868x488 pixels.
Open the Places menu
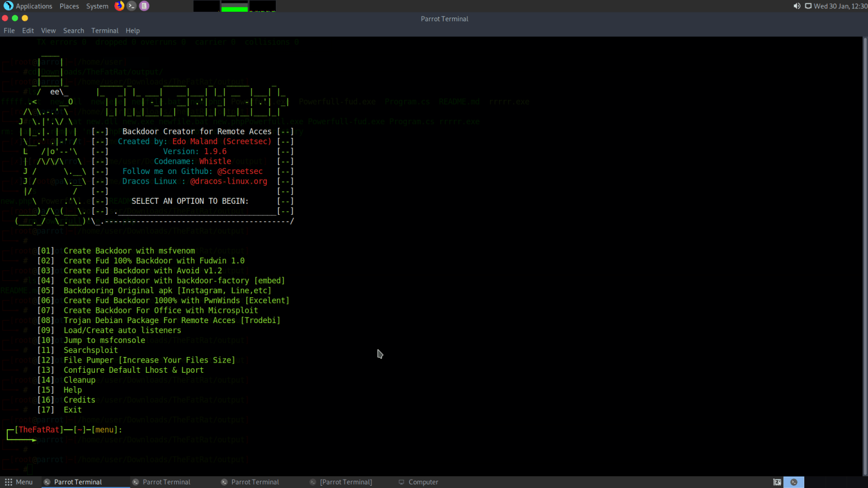pos(69,6)
